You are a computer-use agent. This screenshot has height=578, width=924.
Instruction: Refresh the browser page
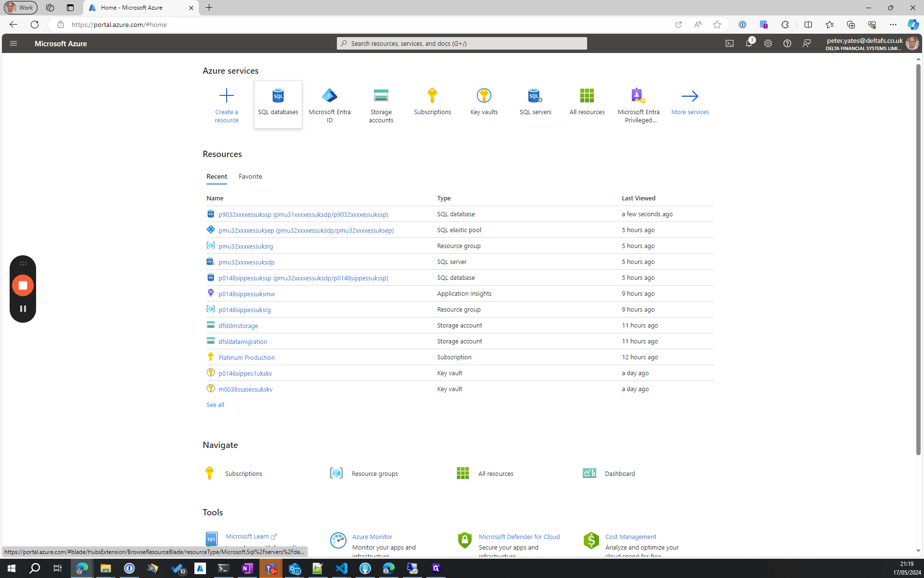pyautogui.click(x=35, y=25)
